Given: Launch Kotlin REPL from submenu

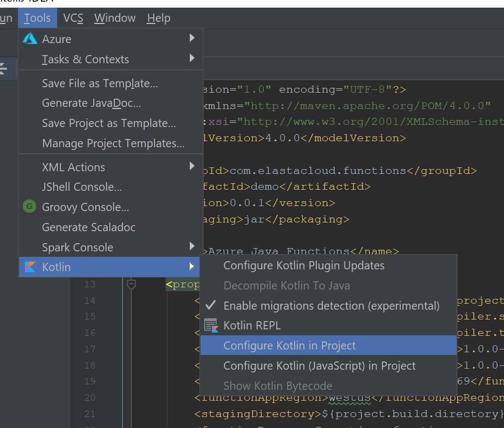Looking at the screenshot, I should (328, 325).
